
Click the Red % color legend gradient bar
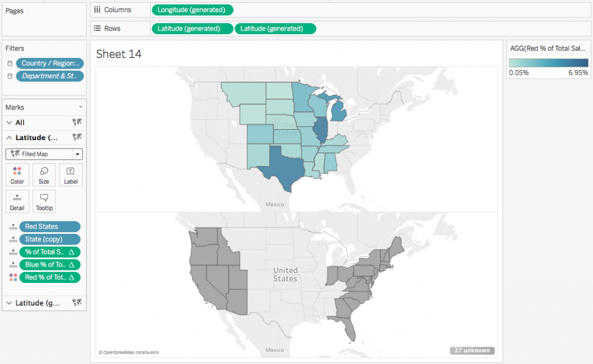[x=548, y=63]
